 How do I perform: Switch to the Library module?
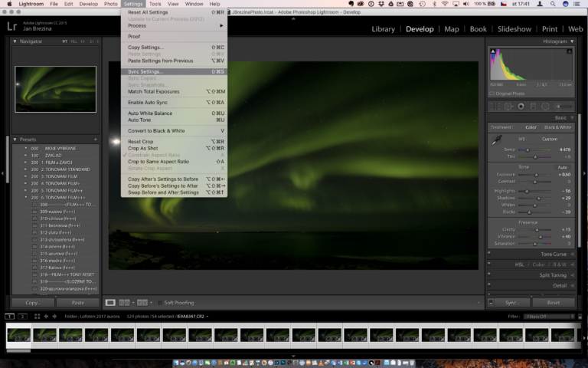coord(383,29)
